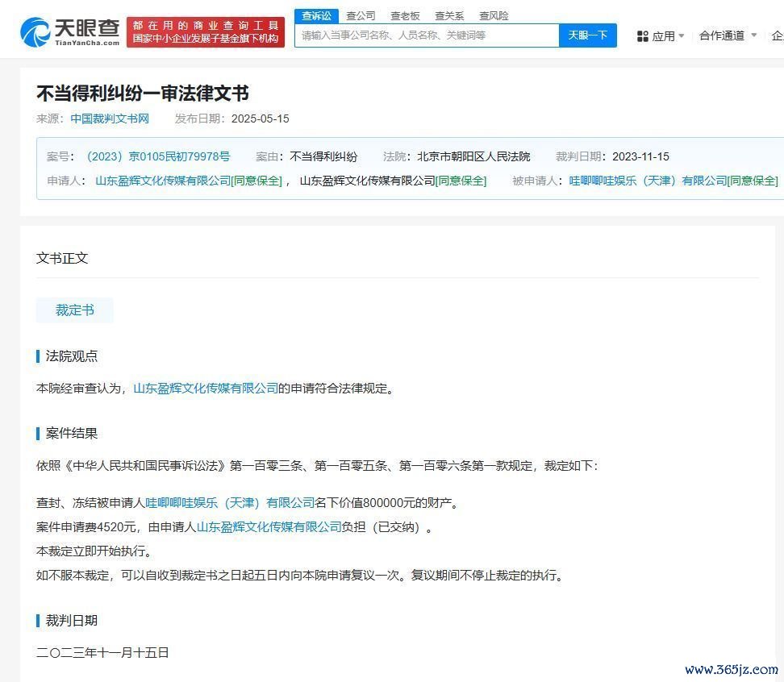Click second applicant 山东盈辉文化传媒有限公司 black text

[x=368, y=181]
